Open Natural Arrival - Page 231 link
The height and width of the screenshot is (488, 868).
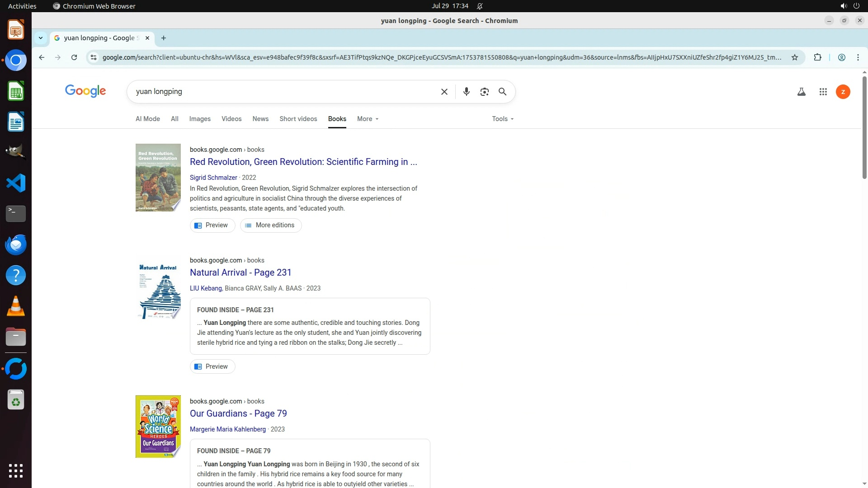pyautogui.click(x=240, y=272)
